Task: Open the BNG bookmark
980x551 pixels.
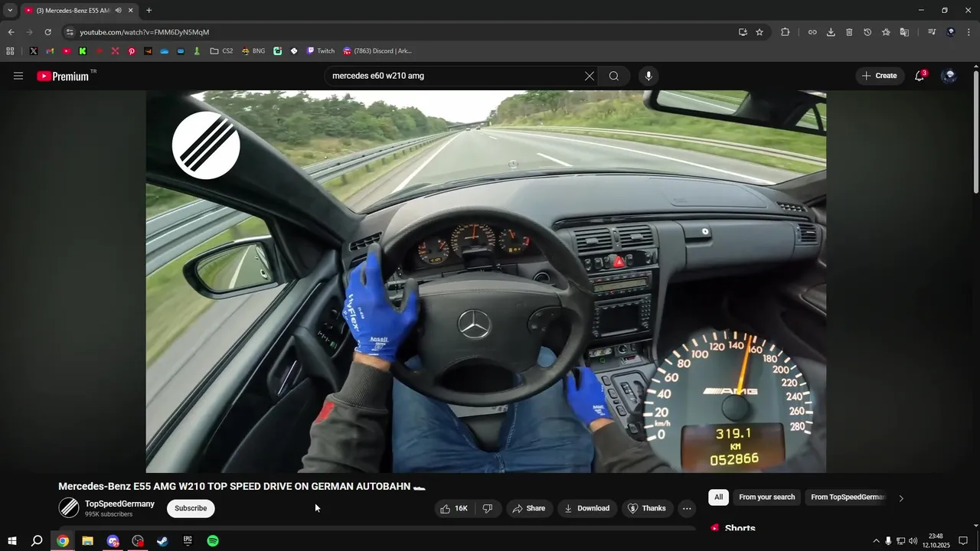Action: pyautogui.click(x=253, y=51)
